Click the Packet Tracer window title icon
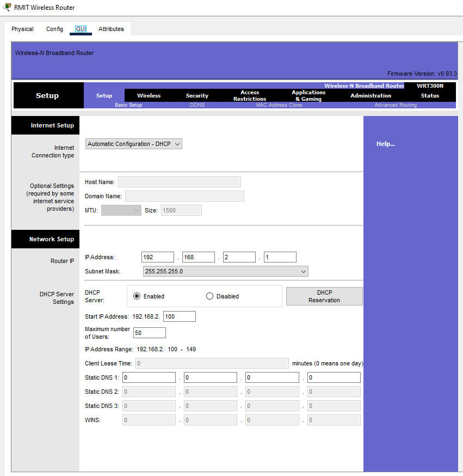Image resolution: width=463 pixels, height=476 pixels. (7, 7)
